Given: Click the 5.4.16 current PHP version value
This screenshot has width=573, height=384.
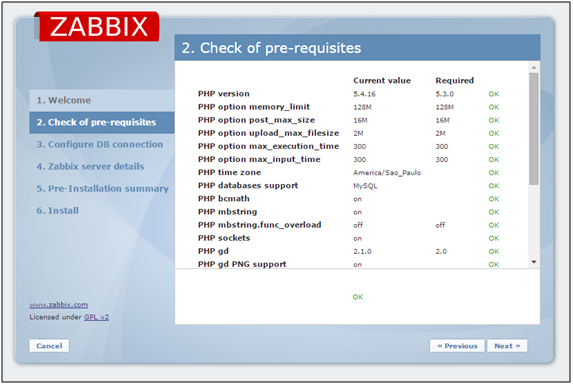Looking at the screenshot, I should click(x=364, y=94).
